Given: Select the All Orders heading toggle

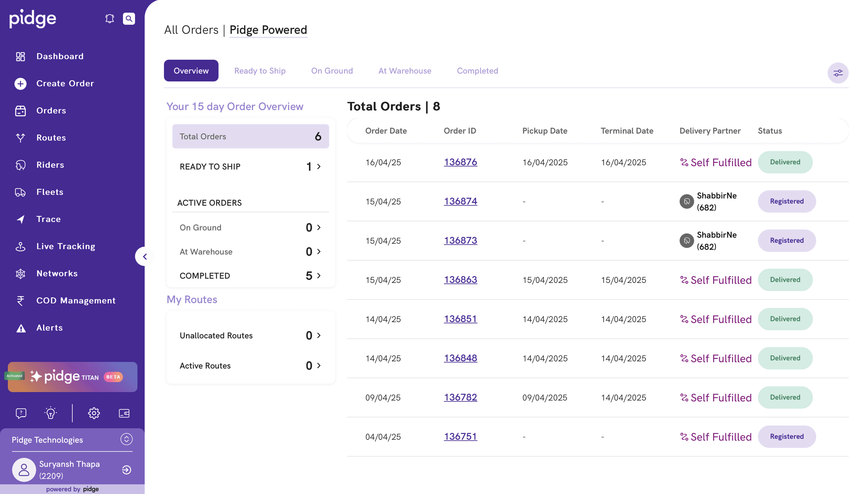Looking at the screenshot, I should pyautogui.click(x=191, y=30).
